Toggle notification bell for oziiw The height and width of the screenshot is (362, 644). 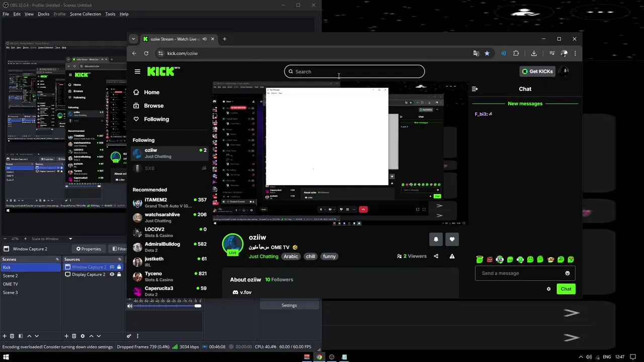coord(436,239)
